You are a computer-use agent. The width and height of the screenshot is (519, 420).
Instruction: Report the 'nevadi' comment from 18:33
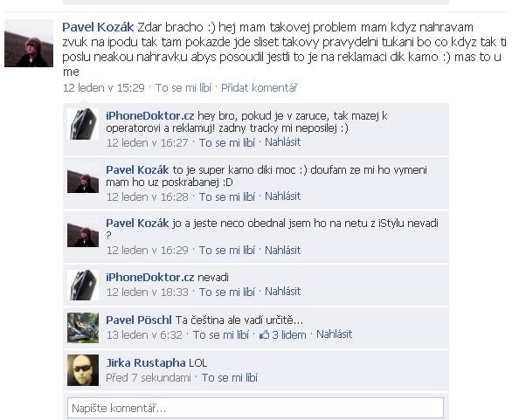(283, 292)
